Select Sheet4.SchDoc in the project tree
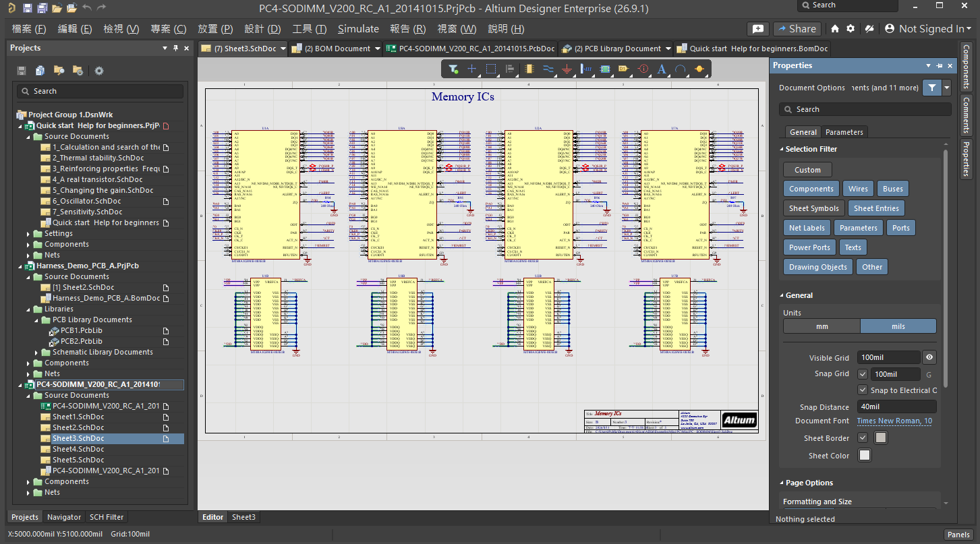The height and width of the screenshot is (544, 980). point(78,449)
